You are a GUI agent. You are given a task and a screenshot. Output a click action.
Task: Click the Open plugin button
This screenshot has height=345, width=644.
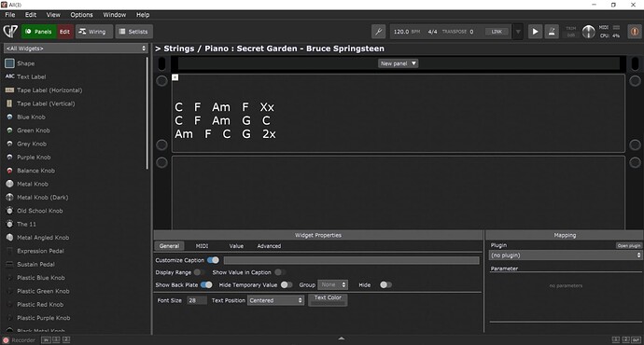click(628, 246)
